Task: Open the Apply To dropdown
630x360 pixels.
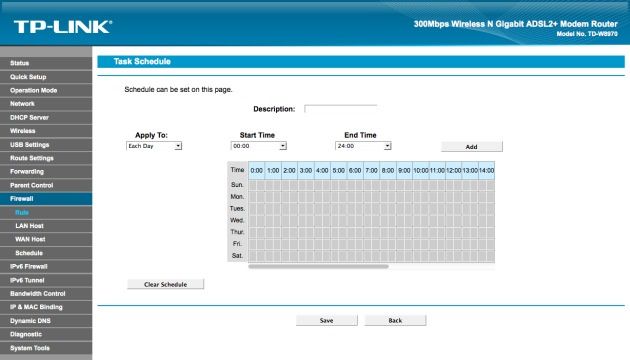Action: (154, 146)
